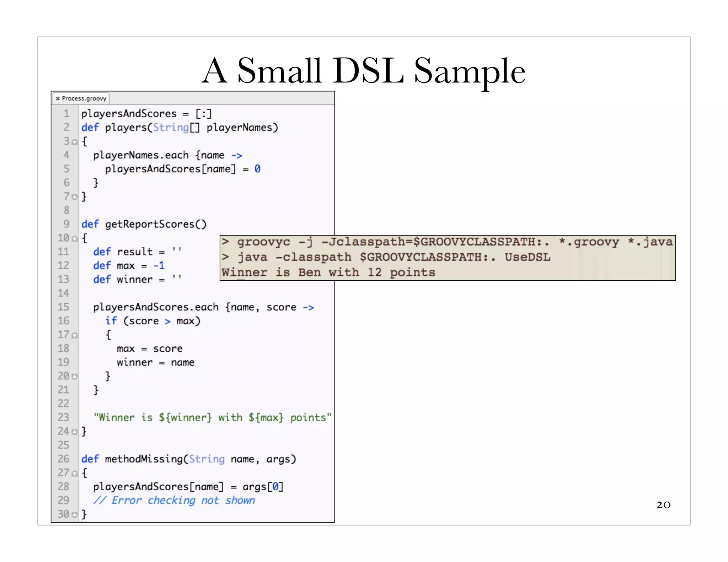Click the 'def max = -1' line
728x562 pixels.
129,266
